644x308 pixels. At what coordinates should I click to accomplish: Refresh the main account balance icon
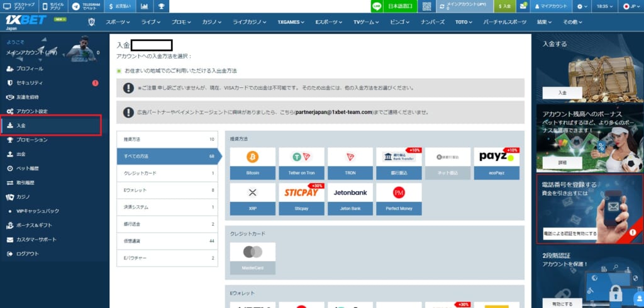442,6
